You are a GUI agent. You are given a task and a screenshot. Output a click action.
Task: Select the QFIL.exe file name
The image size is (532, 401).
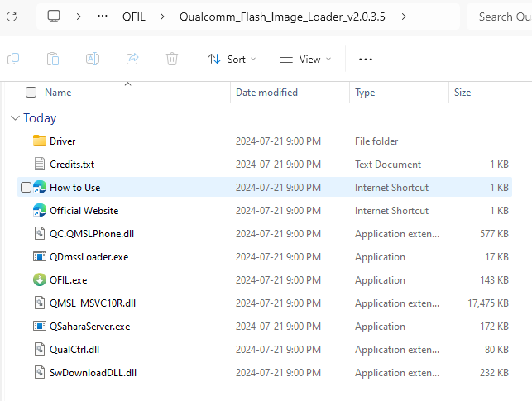click(x=68, y=280)
